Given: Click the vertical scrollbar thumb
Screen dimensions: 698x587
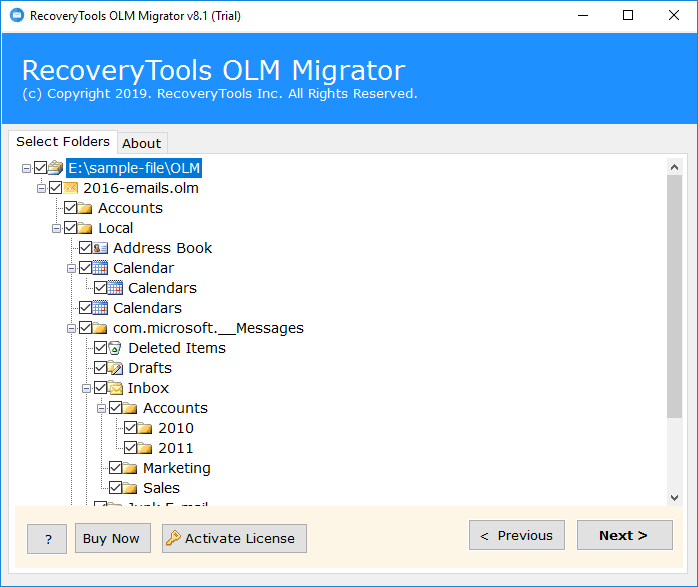Looking at the screenshot, I should (674, 296).
